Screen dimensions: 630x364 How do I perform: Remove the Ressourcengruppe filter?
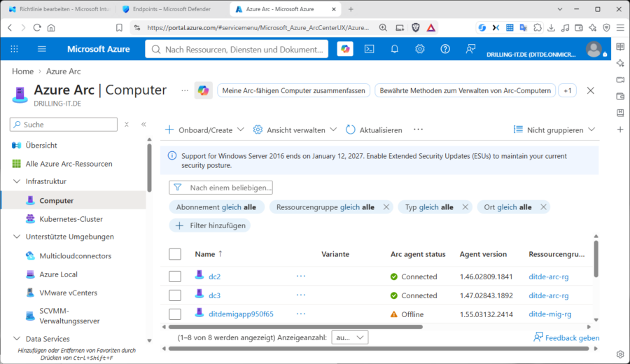[386, 207]
